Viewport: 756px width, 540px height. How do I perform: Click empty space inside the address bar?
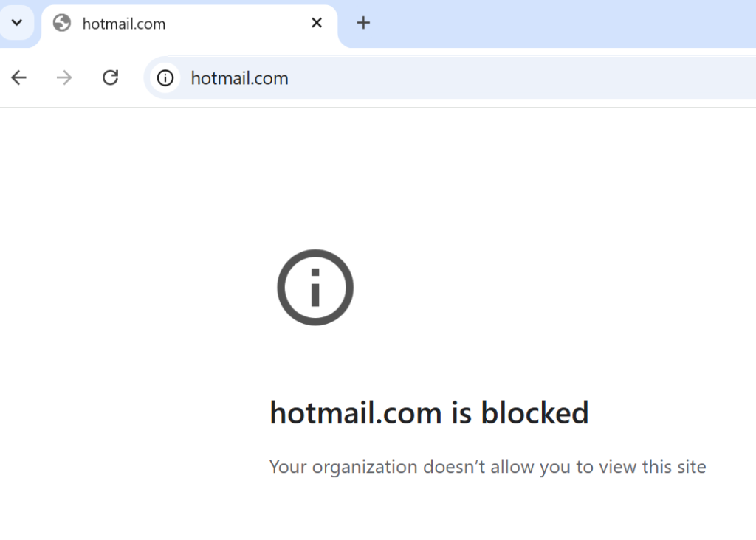point(520,78)
